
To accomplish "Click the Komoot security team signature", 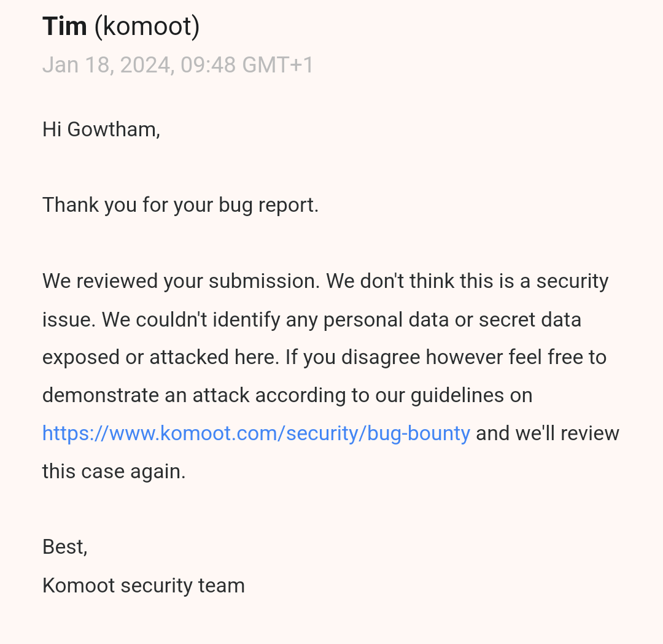I will [144, 586].
